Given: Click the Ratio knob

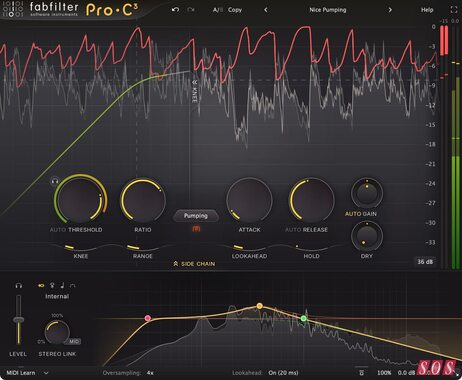Looking at the screenshot, I should [143, 200].
